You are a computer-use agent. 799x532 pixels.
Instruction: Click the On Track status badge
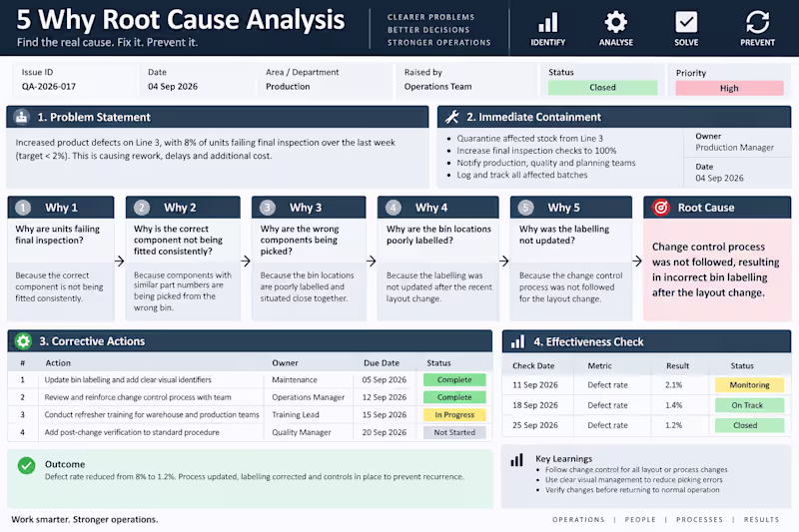tap(750, 405)
